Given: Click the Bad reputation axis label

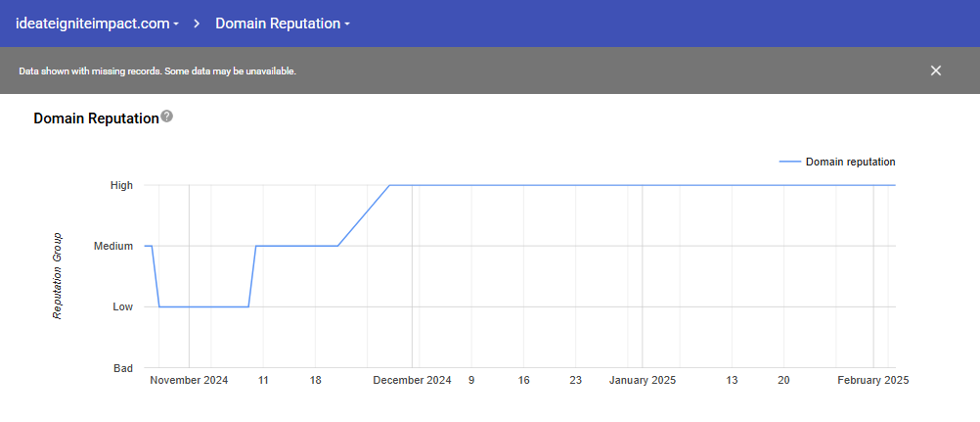Looking at the screenshot, I should [x=123, y=368].
